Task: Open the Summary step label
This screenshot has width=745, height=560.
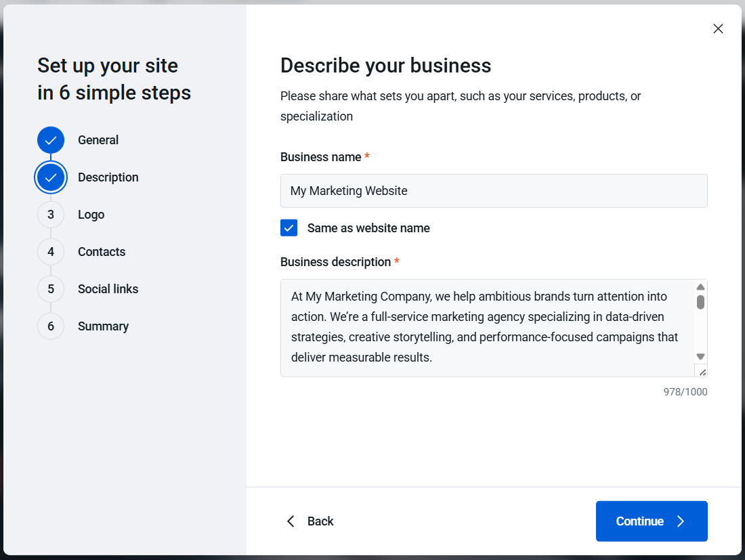Action: 103,326
